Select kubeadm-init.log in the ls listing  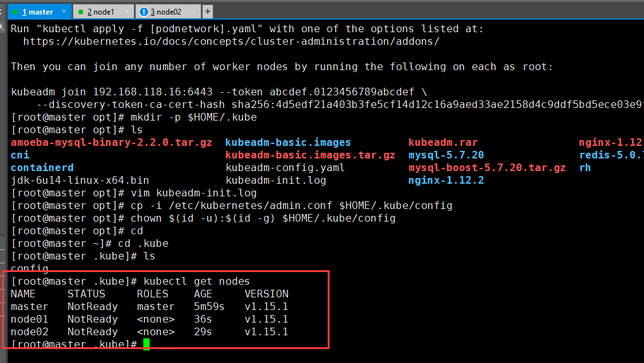pos(275,181)
